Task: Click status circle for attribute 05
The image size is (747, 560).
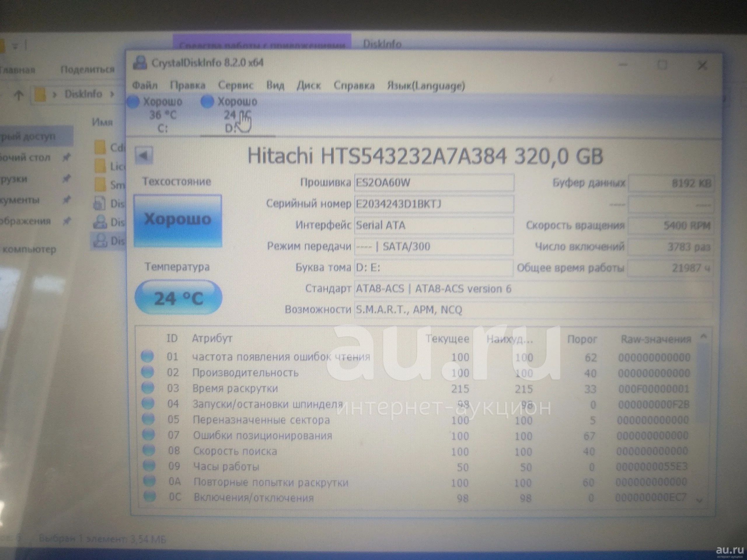Action: [x=148, y=419]
